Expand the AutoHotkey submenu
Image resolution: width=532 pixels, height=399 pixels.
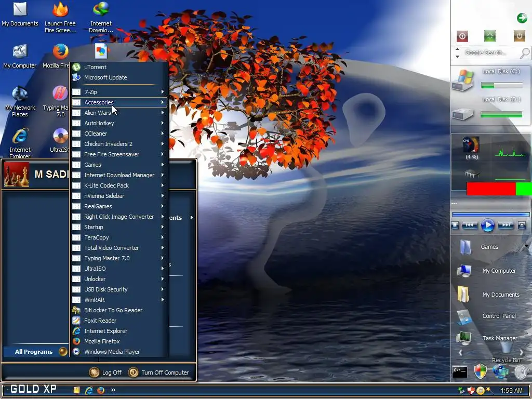[119, 123]
